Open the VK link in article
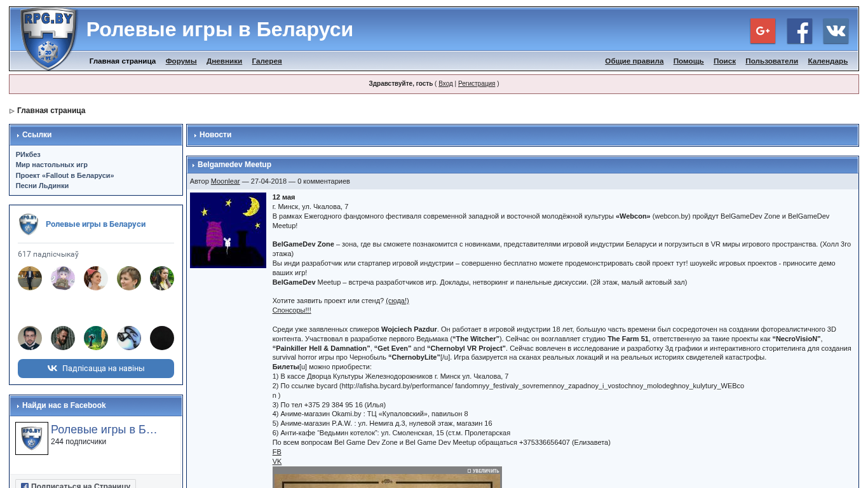 pyautogui.click(x=277, y=461)
